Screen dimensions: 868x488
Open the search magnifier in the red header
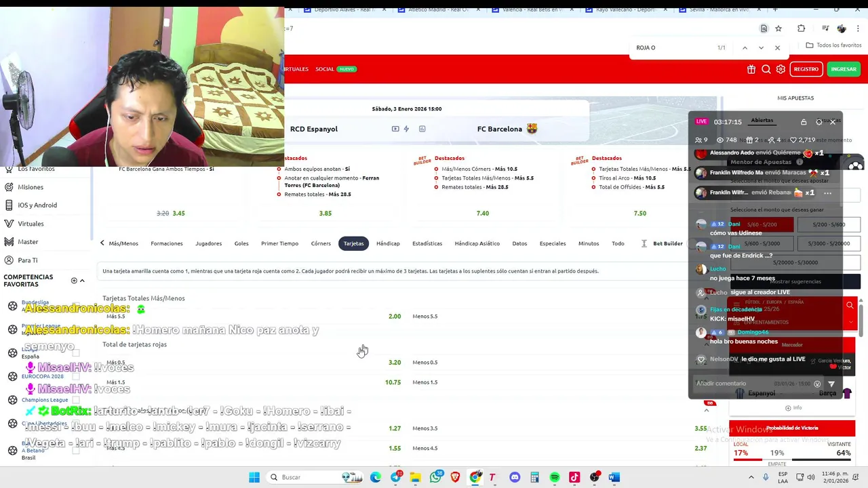[766, 69]
